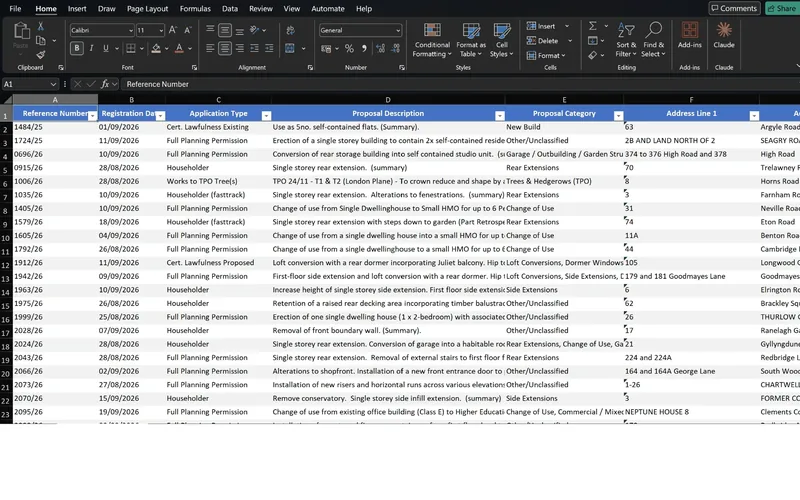Decrease decimal places

coord(395,48)
